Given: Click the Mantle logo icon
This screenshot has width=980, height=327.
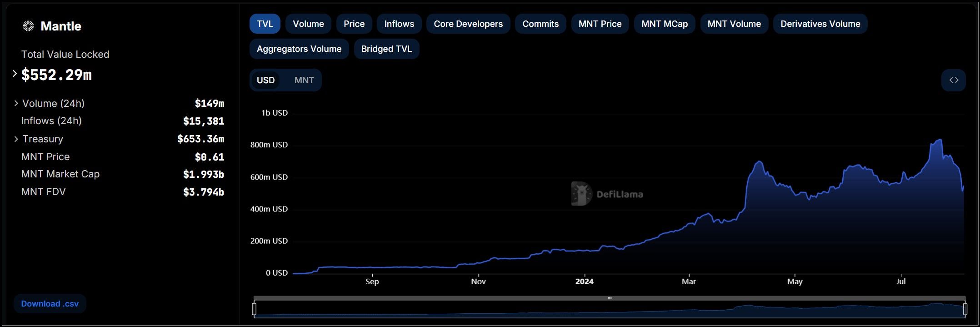Looking at the screenshot, I should [x=28, y=26].
